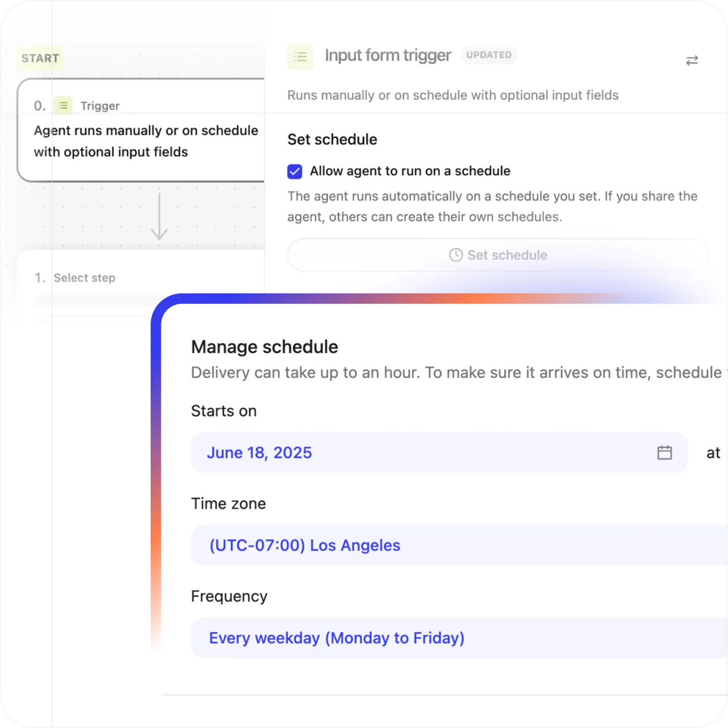Click the clock icon inside Set schedule button

(455, 255)
